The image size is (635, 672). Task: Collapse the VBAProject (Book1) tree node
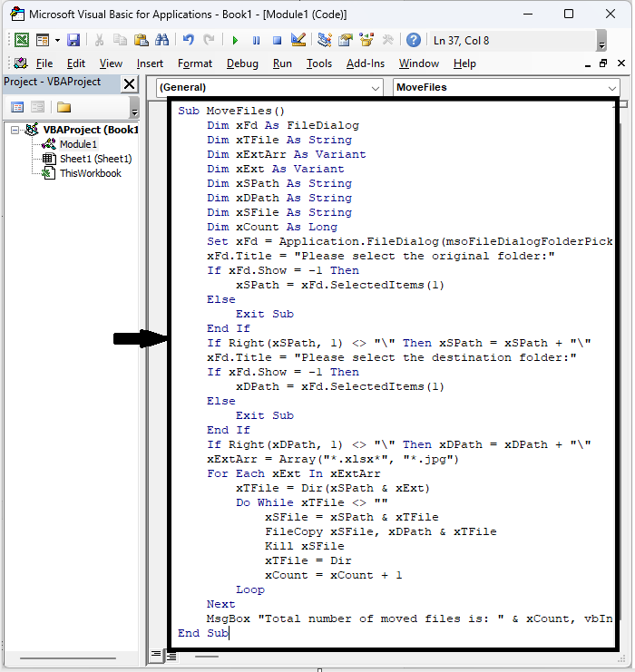click(15, 130)
